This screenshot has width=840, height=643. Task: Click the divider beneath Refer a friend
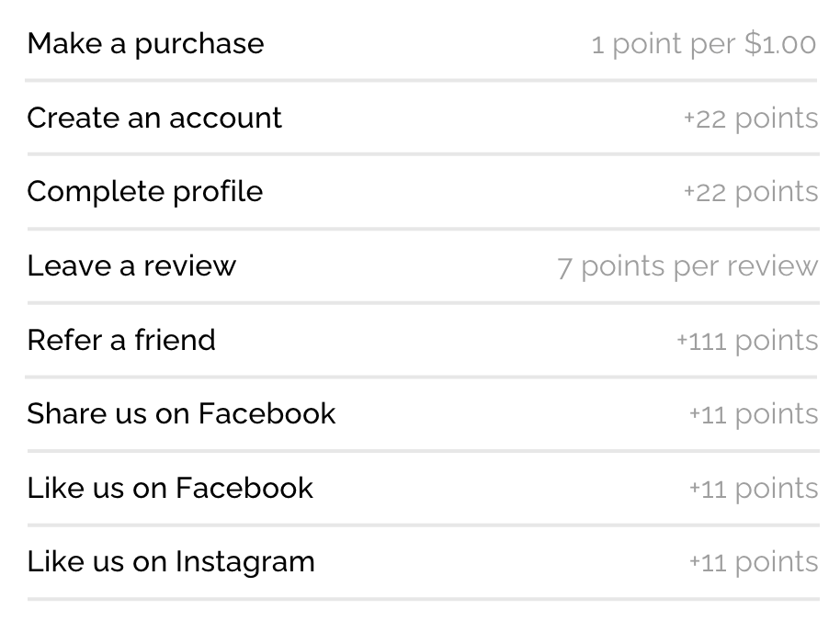(x=421, y=377)
